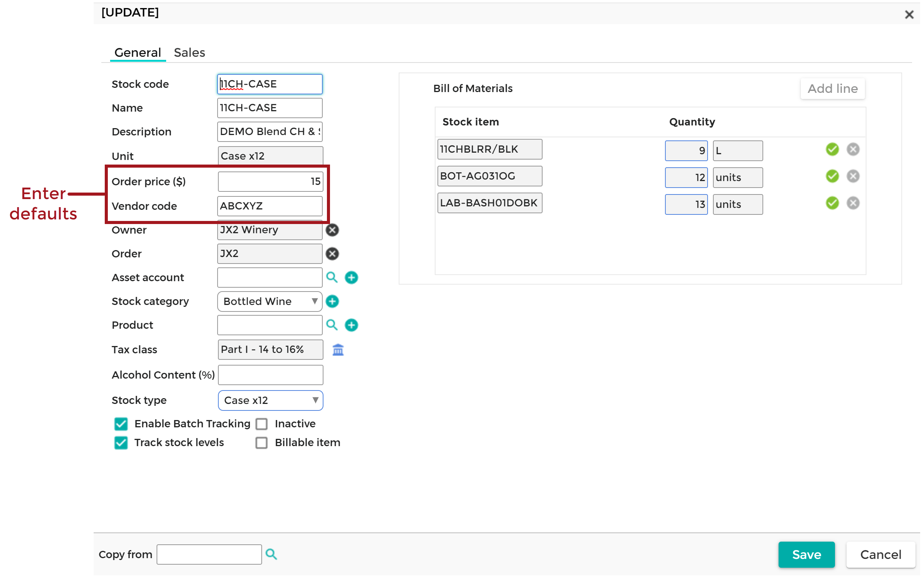Edit the Name field 11CH-CASE

(270, 108)
